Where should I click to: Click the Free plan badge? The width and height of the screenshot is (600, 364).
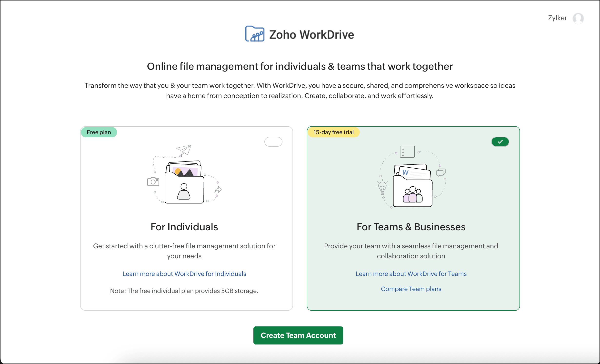pos(99,132)
